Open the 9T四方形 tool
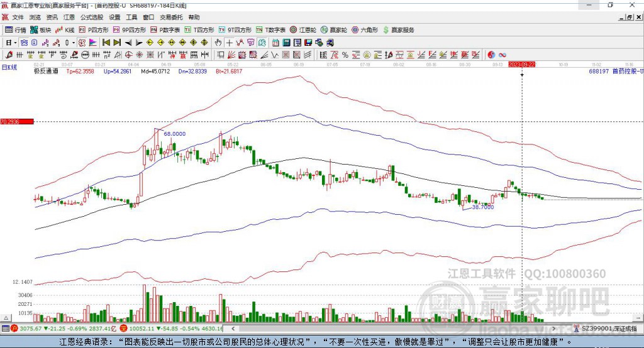 pyautogui.click(x=235, y=30)
